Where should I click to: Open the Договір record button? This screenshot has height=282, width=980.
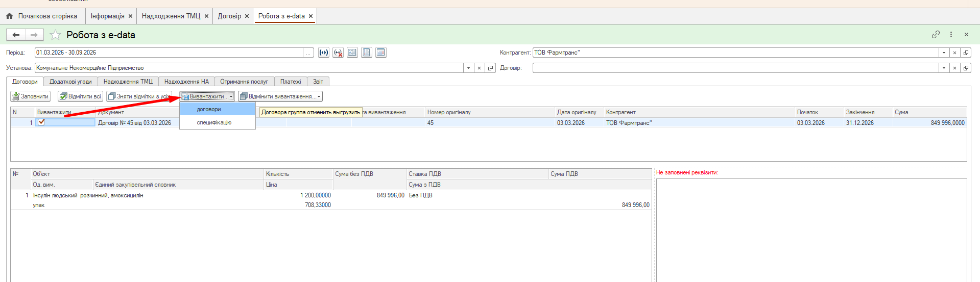tap(966, 68)
